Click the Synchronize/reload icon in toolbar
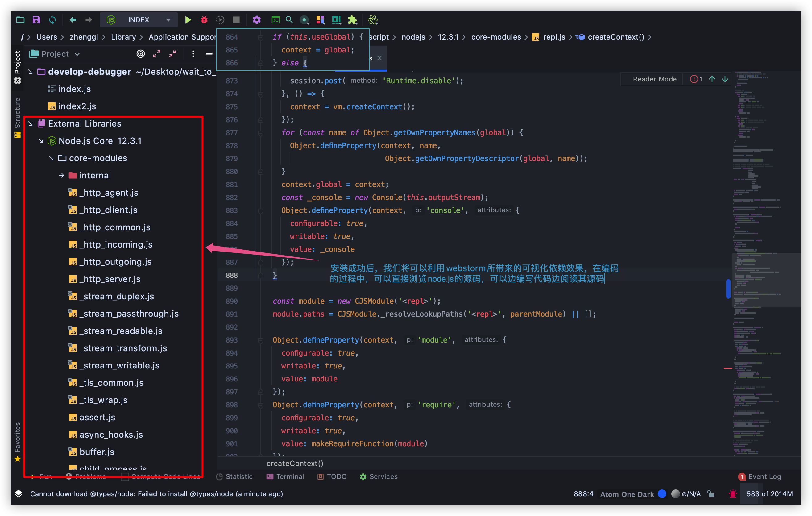This screenshot has width=812, height=516. pos(52,20)
